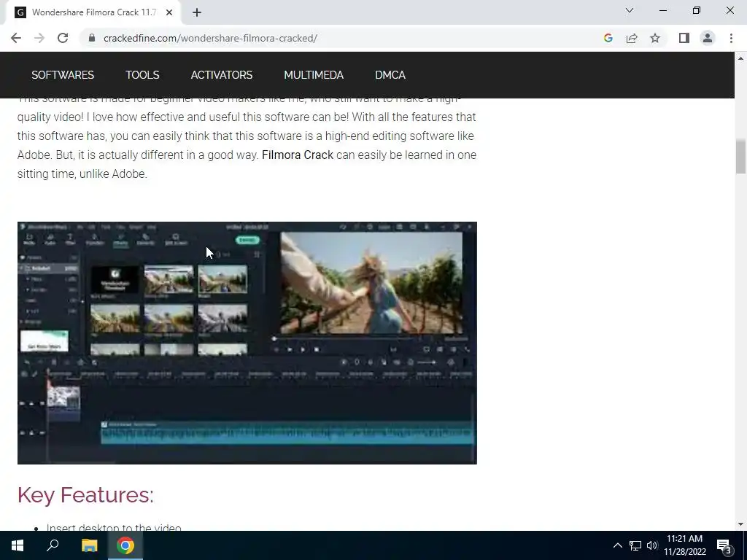Image resolution: width=747 pixels, height=560 pixels.
Task: Click the Key Features heading
Action: 86,495
